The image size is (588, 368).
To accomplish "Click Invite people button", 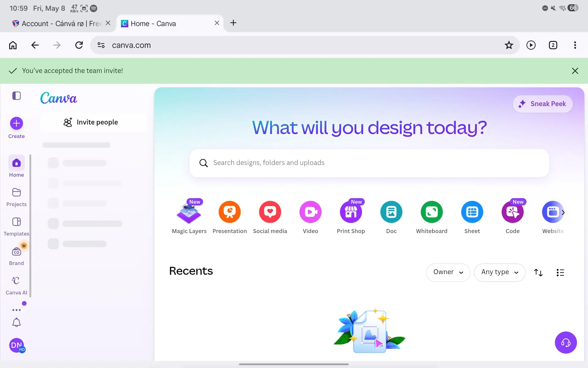I will 94,122.
